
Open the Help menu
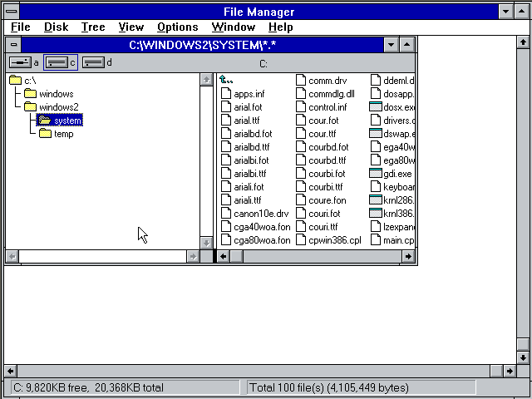(280, 27)
